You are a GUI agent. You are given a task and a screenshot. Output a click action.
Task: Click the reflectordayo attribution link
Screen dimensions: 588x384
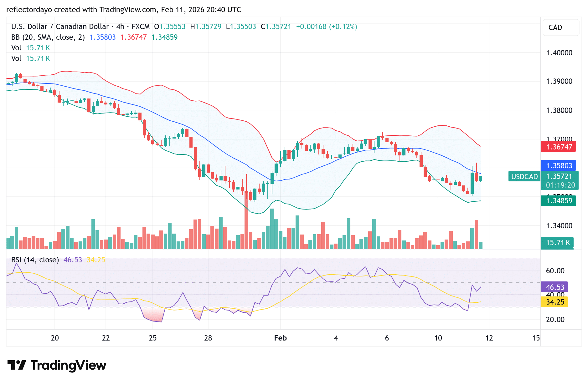pyautogui.click(x=29, y=10)
